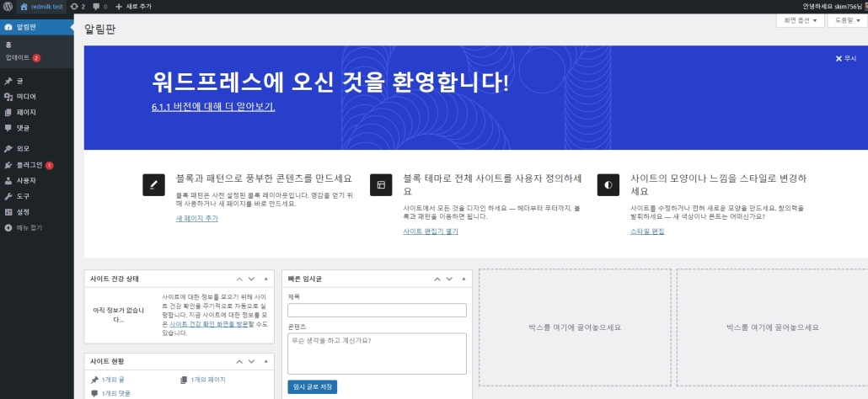Open the 도움말 help dropdown

pos(847,20)
